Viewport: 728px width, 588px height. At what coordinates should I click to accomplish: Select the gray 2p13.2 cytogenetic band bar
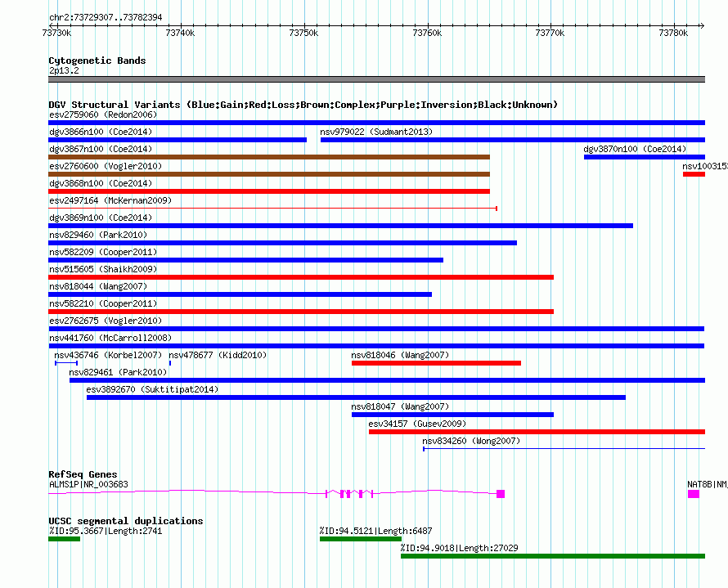tap(376, 79)
